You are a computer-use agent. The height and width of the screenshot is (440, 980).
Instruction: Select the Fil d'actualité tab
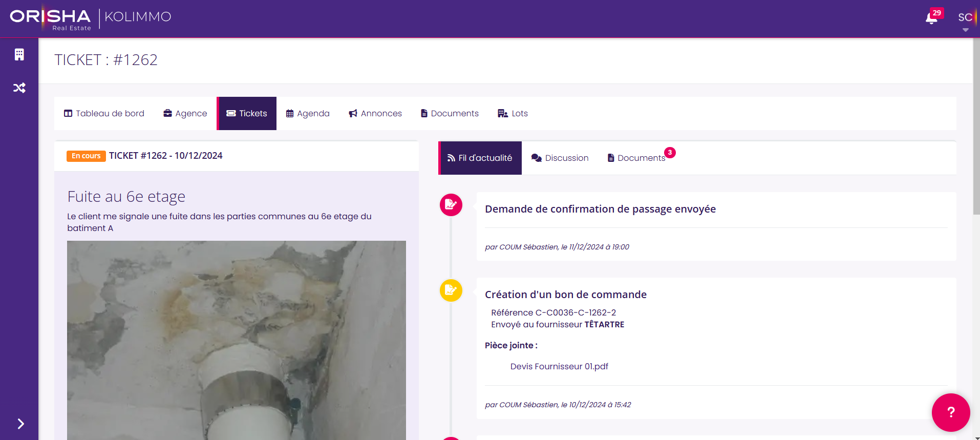(480, 158)
